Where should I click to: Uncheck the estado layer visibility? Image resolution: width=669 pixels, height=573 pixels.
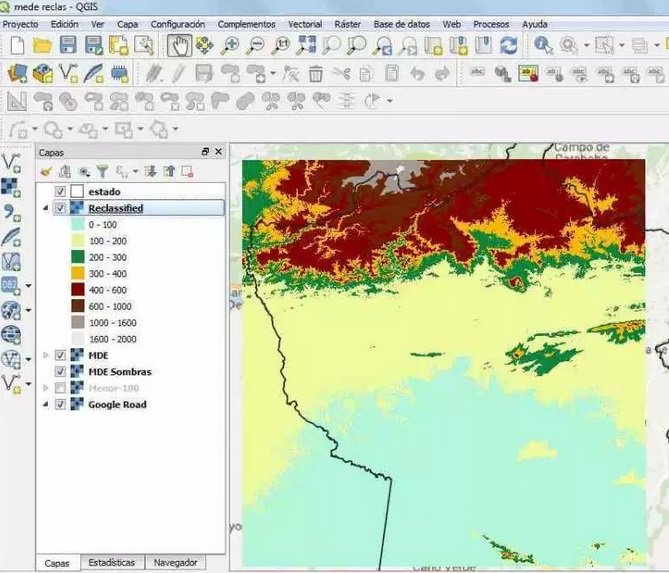[x=61, y=191]
